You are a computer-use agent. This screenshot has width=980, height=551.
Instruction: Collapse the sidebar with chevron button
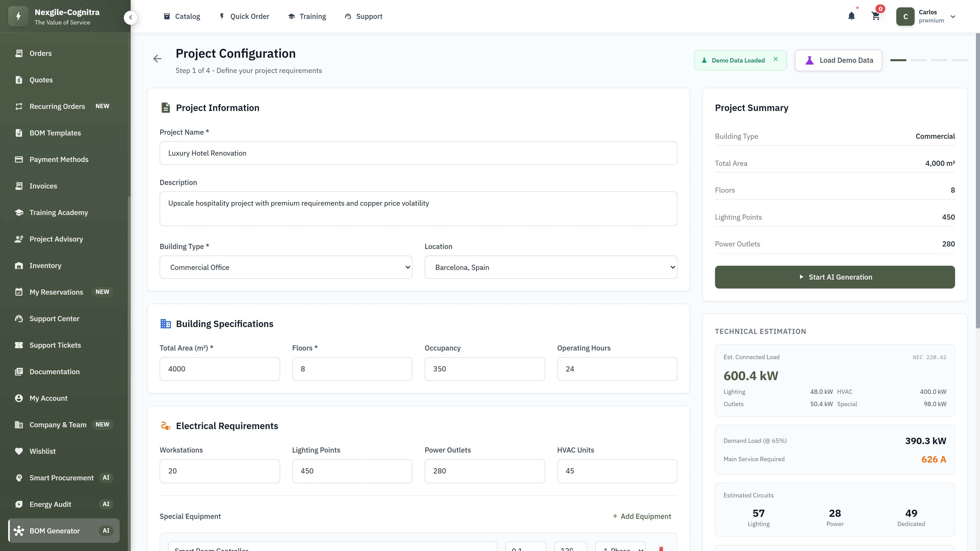pyautogui.click(x=130, y=17)
